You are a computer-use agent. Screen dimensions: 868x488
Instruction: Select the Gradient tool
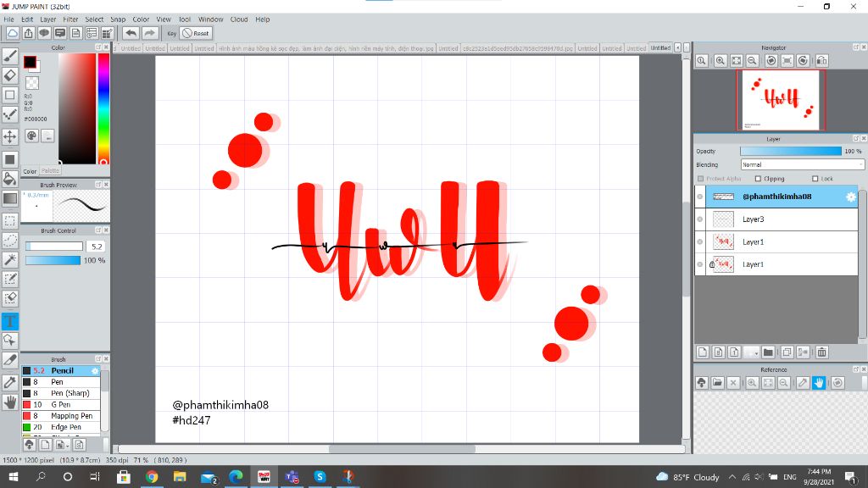[x=10, y=198]
